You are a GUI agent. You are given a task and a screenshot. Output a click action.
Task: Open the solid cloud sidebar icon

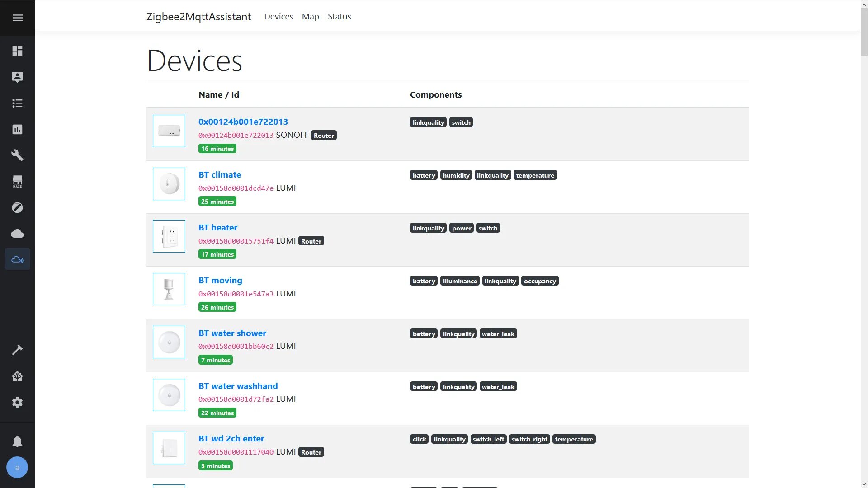(x=18, y=234)
